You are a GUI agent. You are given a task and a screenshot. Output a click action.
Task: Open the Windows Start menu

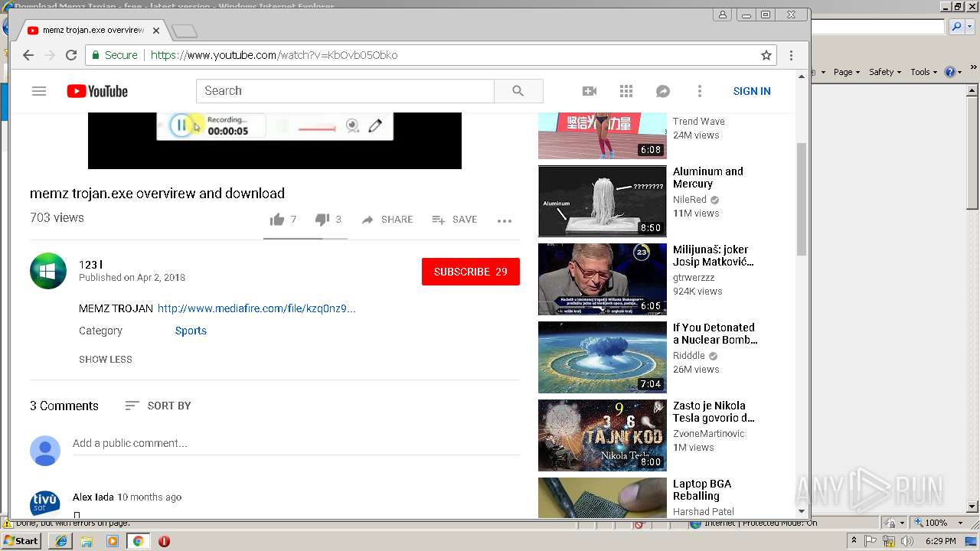[21, 540]
